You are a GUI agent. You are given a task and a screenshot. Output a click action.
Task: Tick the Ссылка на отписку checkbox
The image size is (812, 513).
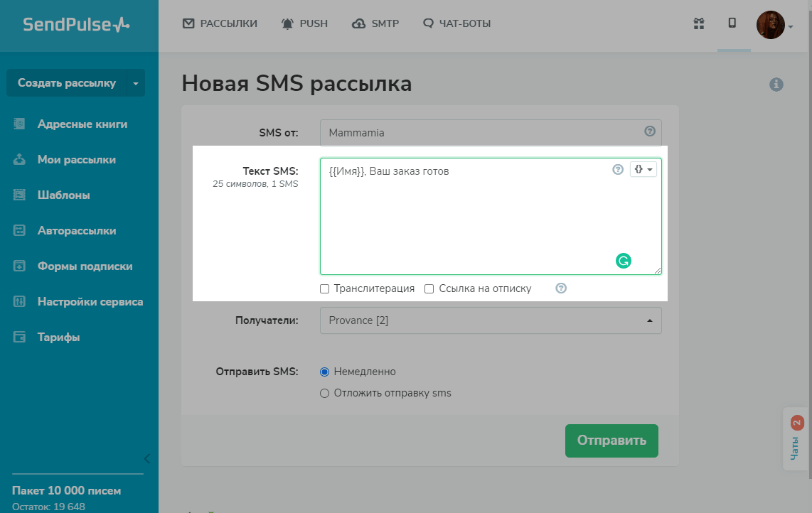pos(429,289)
